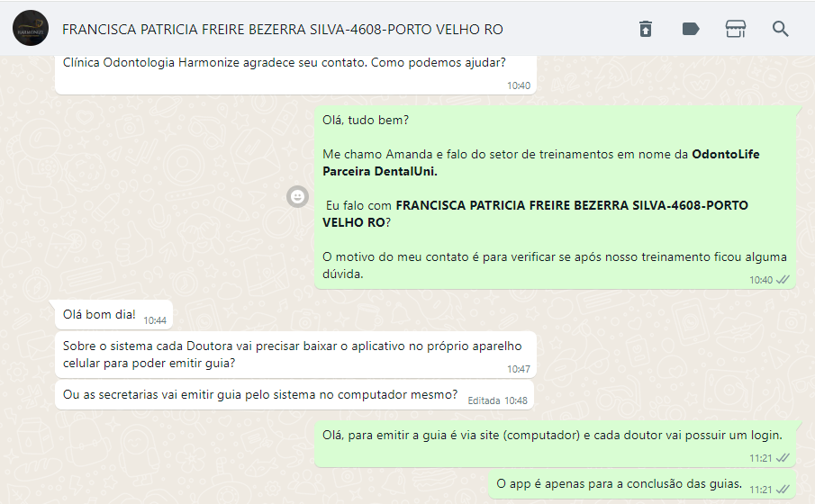This screenshot has width=815, height=504.
Task: Click double-check mark of site login message
Action: coord(783,458)
